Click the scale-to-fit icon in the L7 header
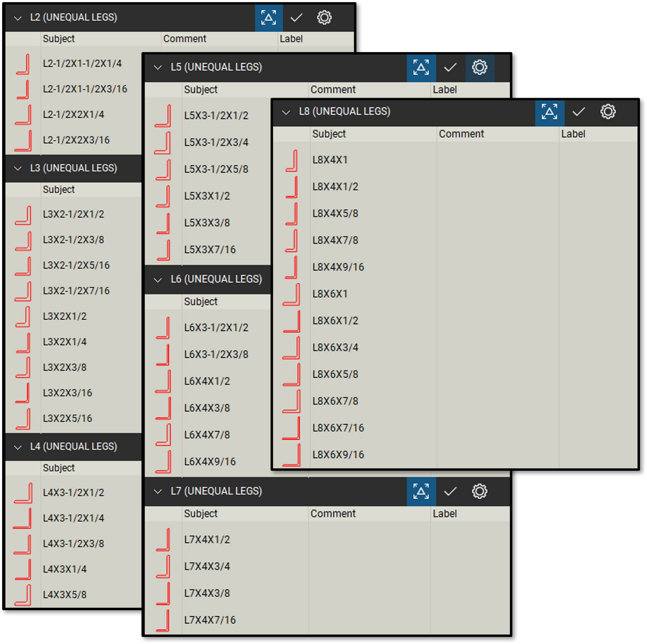Screen dimensions: 647x644 tap(421, 491)
